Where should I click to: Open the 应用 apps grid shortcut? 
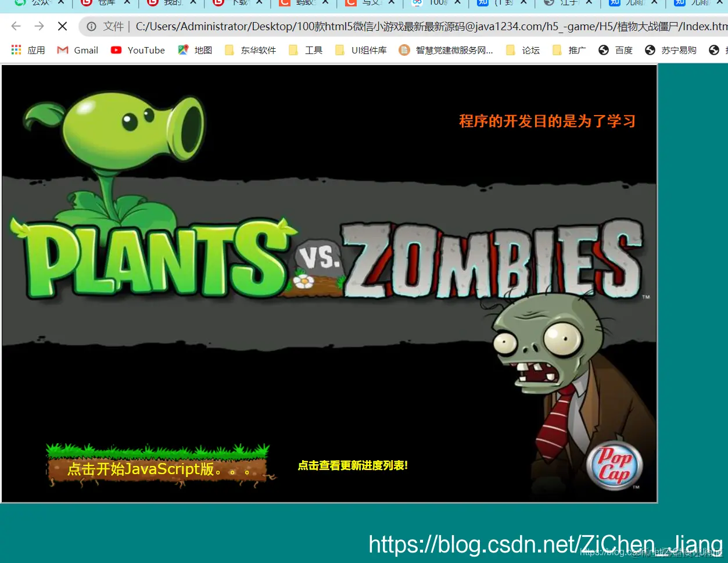pos(28,51)
